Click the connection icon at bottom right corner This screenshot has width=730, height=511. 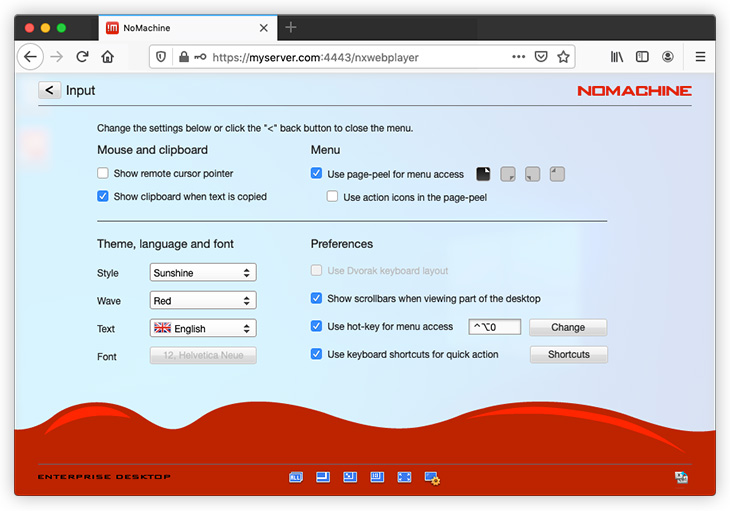click(x=681, y=478)
